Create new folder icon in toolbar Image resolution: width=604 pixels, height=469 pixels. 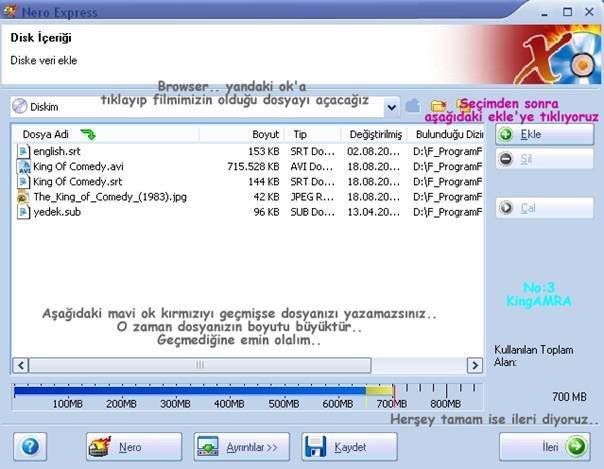pyautogui.click(x=438, y=106)
